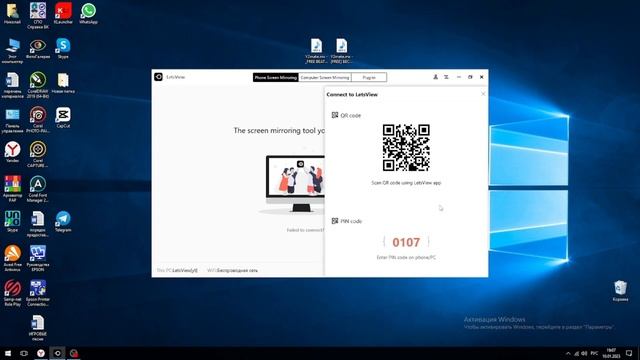Image resolution: width=640 pixels, height=360 pixels.
Task: Close the Connect to LetsView panel
Action: coord(483,94)
